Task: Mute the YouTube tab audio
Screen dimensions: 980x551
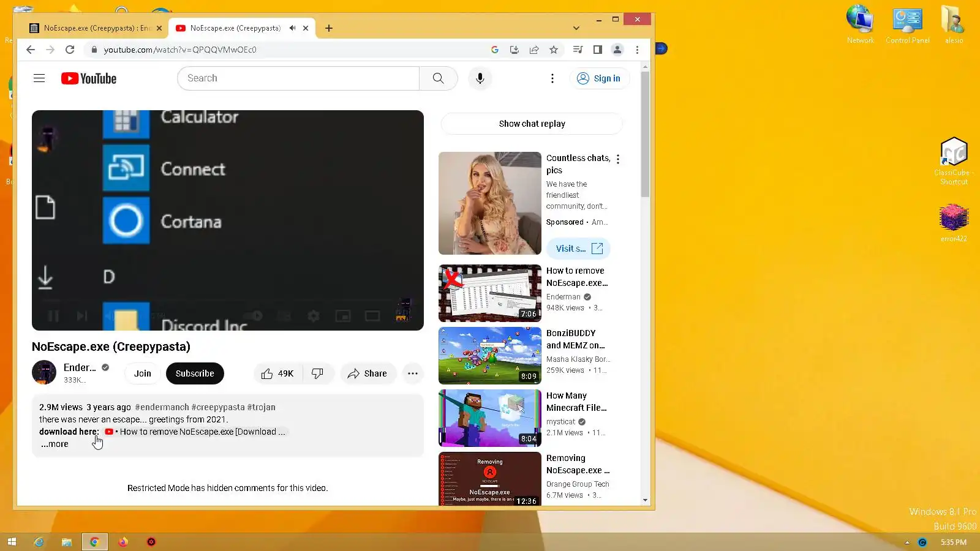Action: click(293, 28)
